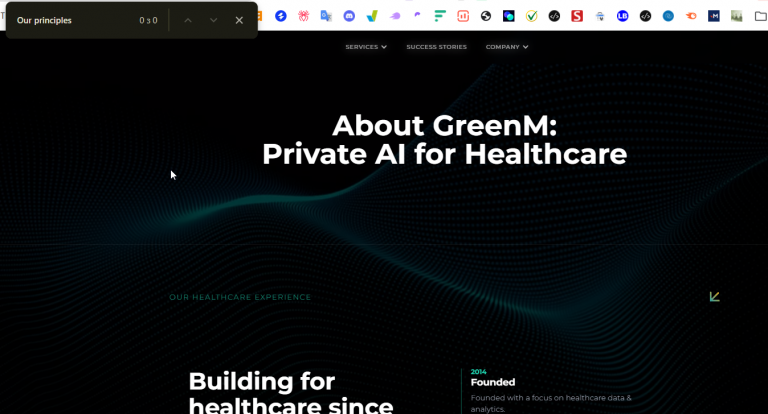768x414 pixels.
Task: Open the blue LB circle bookmark
Action: (x=623, y=16)
